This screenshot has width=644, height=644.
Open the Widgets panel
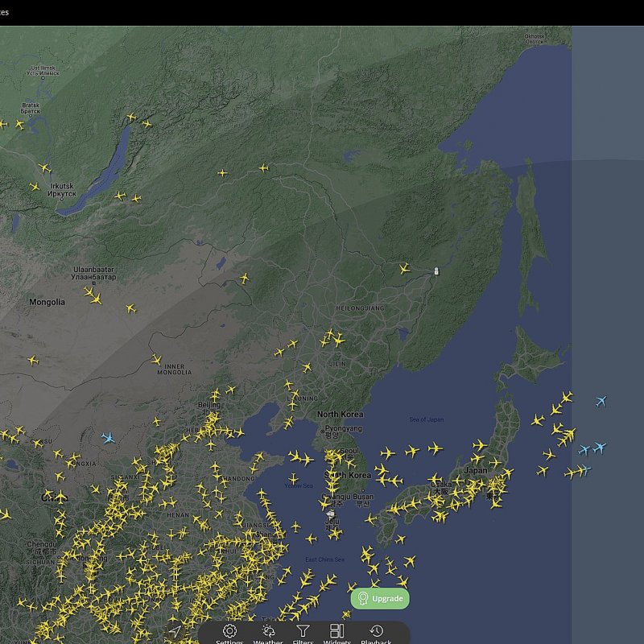[336, 632]
